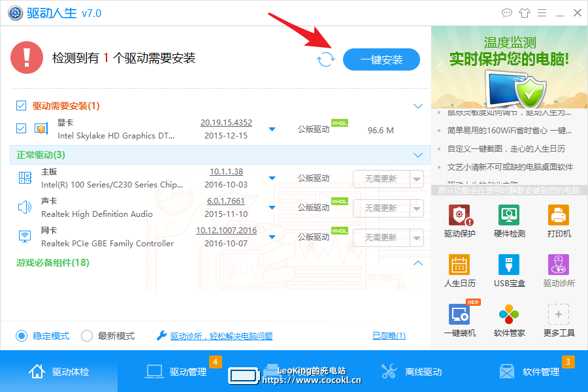
Task: Switch to 离线驱动 tab
Action: 412,371
